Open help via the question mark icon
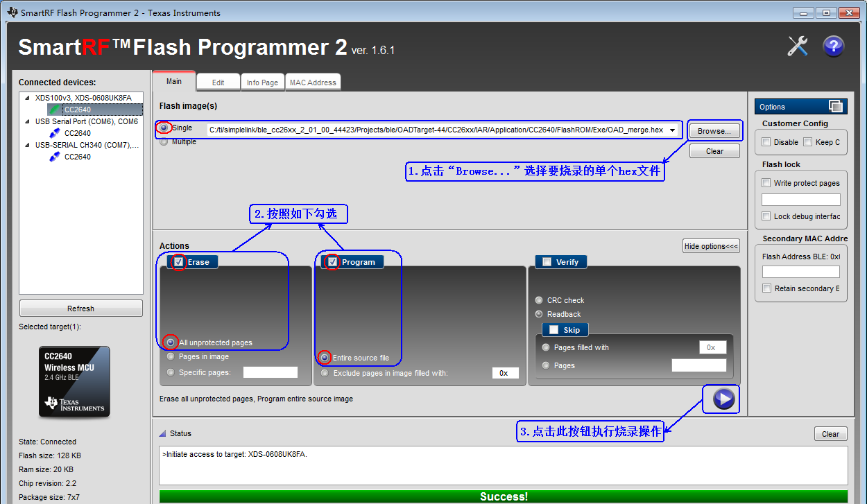 click(833, 46)
